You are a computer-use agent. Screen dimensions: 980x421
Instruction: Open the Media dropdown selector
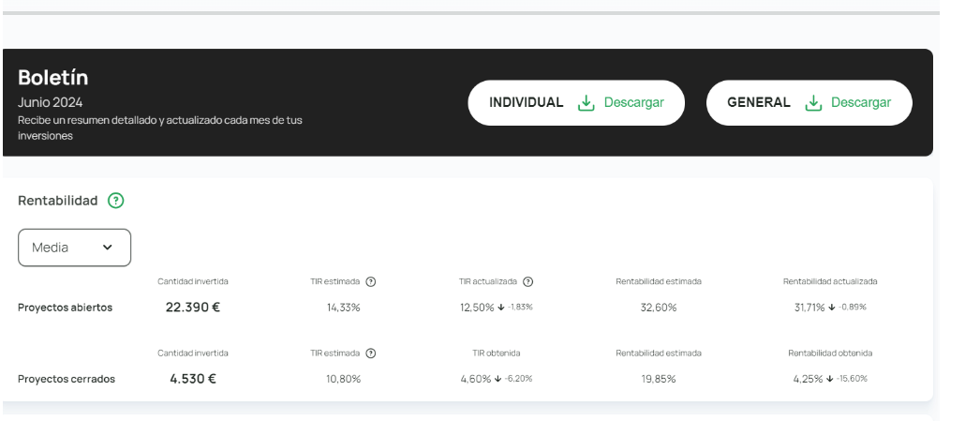[74, 248]
